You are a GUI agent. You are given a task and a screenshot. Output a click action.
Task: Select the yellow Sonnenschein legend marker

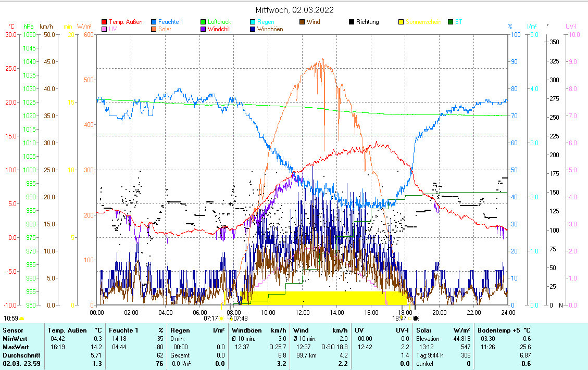(401, 22)
